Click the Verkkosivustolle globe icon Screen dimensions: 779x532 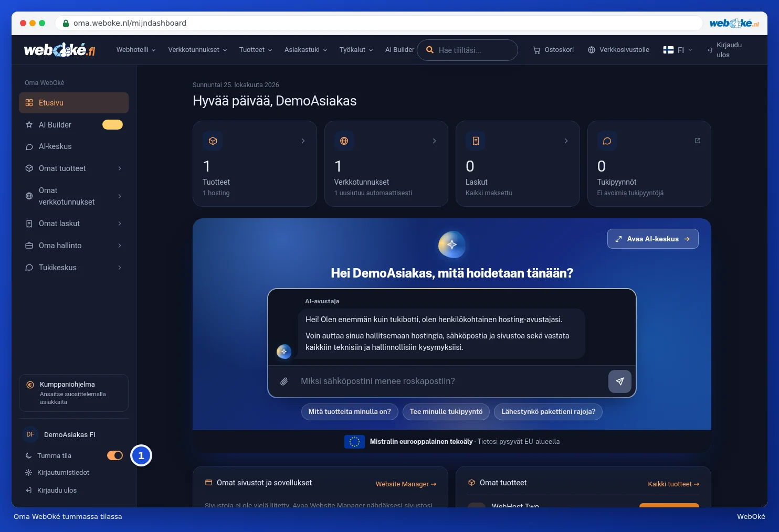pyautogui.click(x=592, y=50)
